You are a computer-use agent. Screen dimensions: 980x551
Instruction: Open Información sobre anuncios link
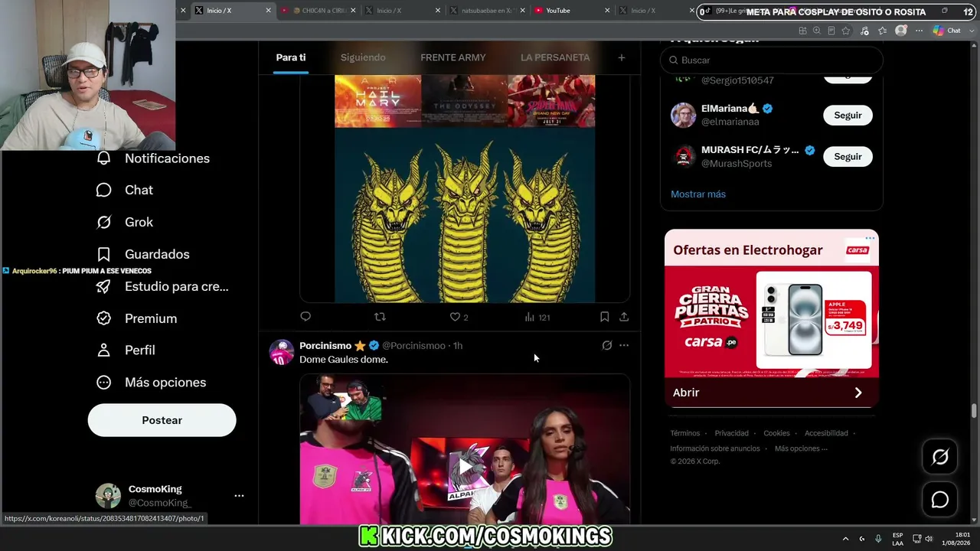[715, 448]
